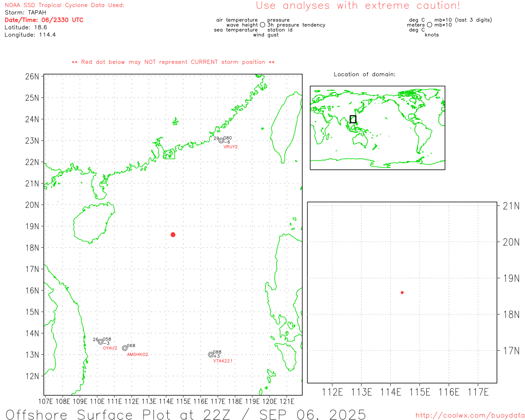
Task: Select the red 'V7A4221' station label
Action: [223, 361]
